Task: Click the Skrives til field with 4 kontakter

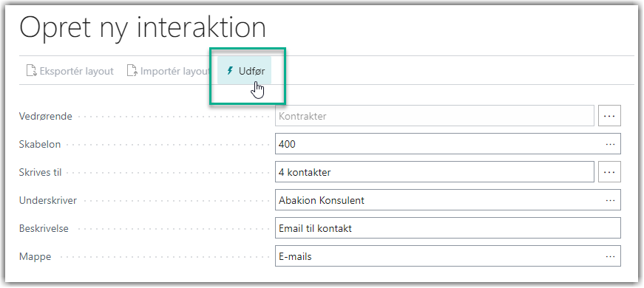Action: pyautogui.click(x=435, y=172)
